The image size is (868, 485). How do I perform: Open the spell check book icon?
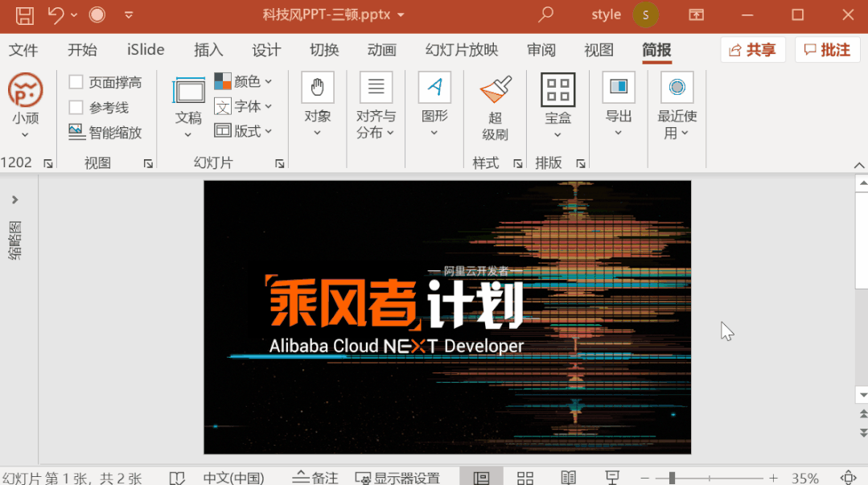[177, 478]
